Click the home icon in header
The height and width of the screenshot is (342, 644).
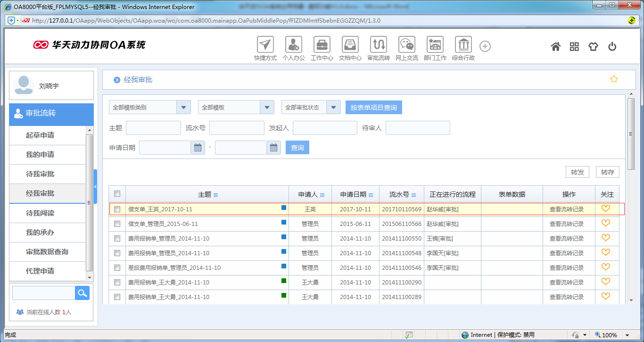point(556,46)
